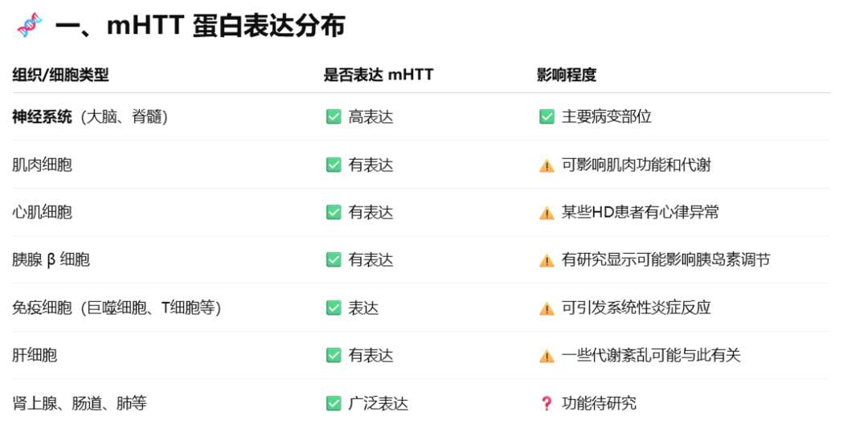Click green check icon beside 高表达

(334, 116)
